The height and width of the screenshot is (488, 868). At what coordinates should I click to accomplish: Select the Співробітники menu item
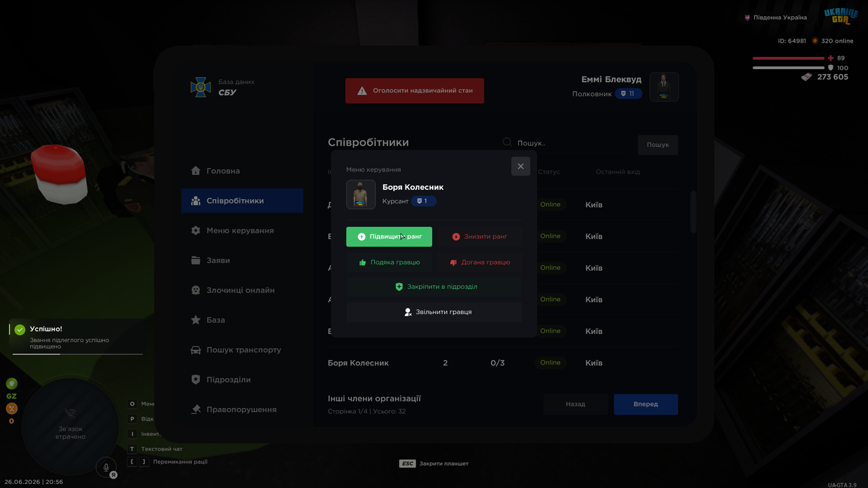[242, 201]
